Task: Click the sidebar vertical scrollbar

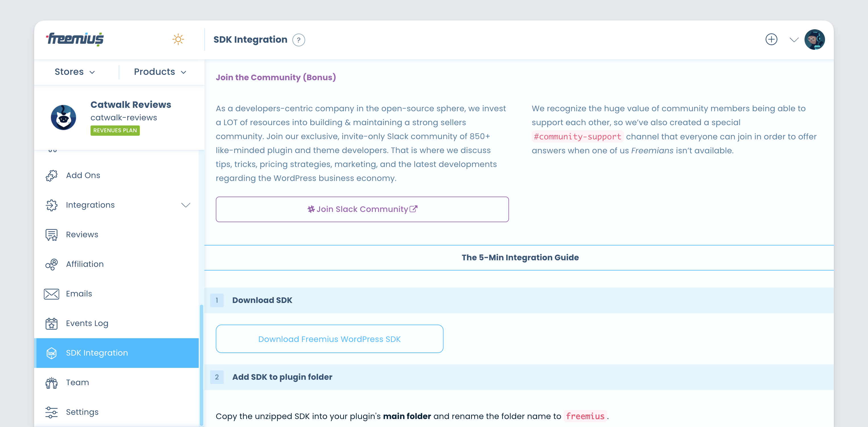Action: pyautogui.click(x=202, y=365)
